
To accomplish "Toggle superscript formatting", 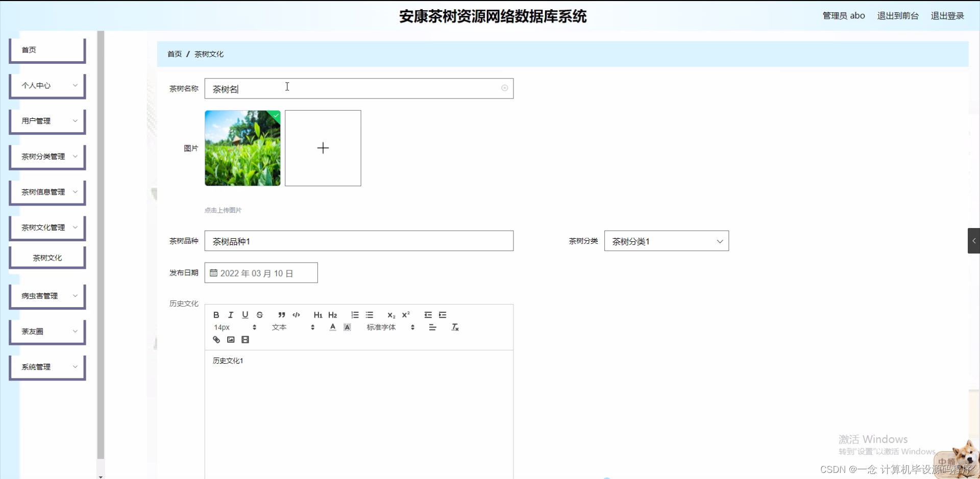I will pyautogui.click(x=406, y=315).
